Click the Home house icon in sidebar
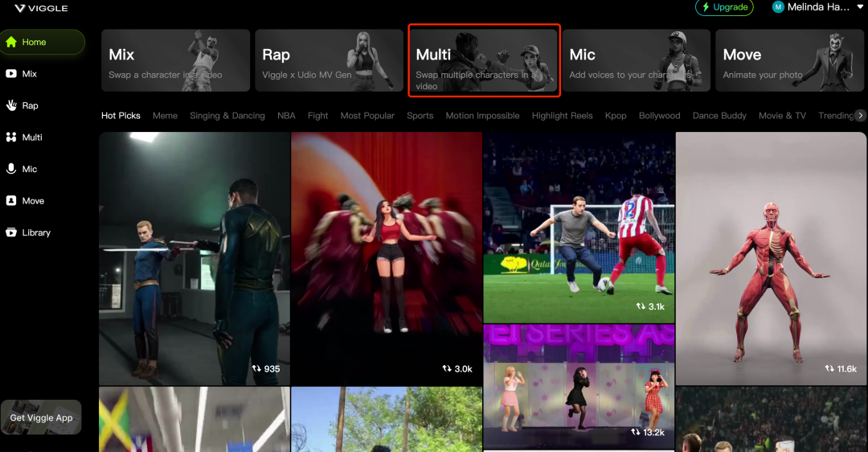 [11, 42]
